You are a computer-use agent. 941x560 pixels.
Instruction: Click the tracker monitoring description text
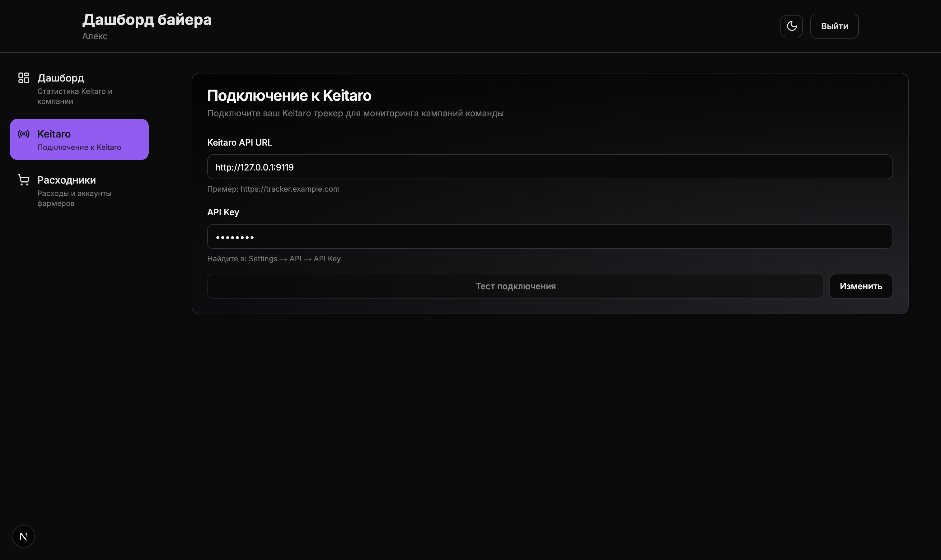click(355, 113)
